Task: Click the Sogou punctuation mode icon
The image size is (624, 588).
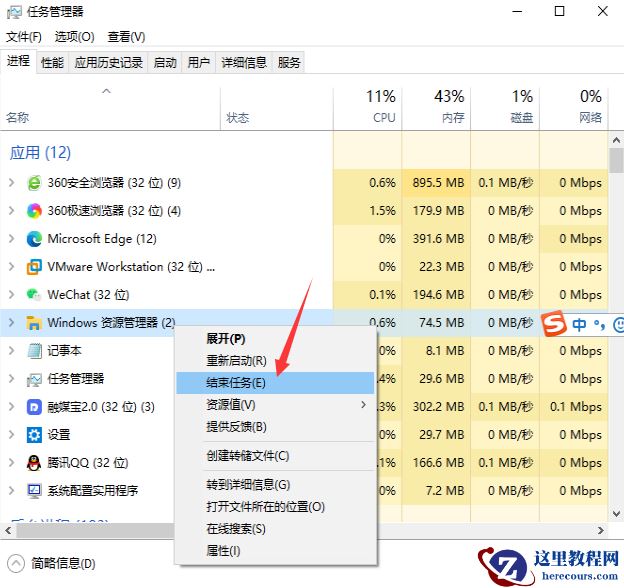Action: click(x=599, y=325)
